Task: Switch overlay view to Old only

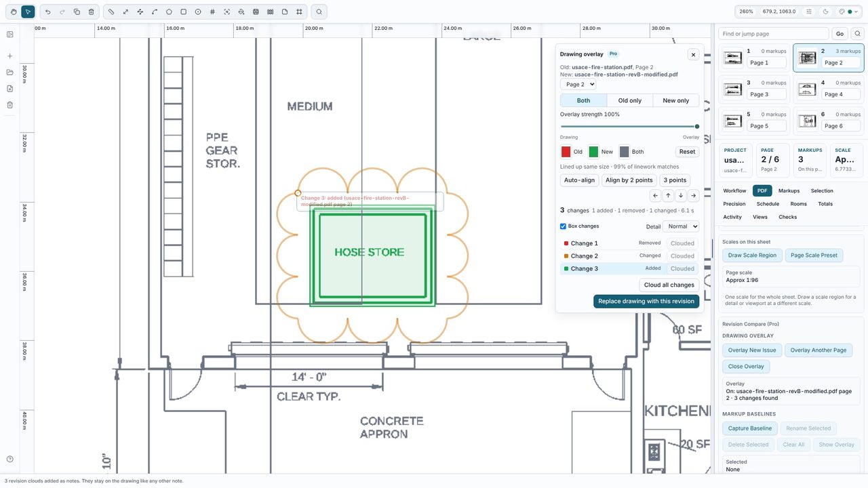Action: coord(630,100)
